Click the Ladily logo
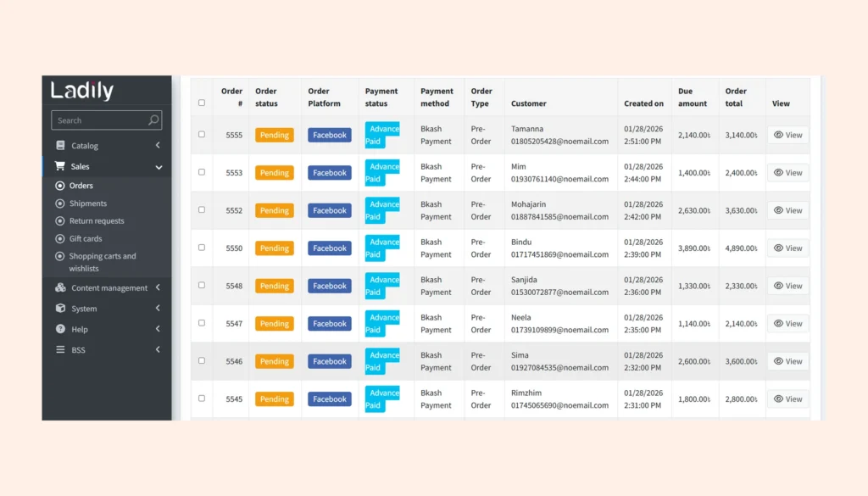Viewport: 868px width, 496px height. 82,91
